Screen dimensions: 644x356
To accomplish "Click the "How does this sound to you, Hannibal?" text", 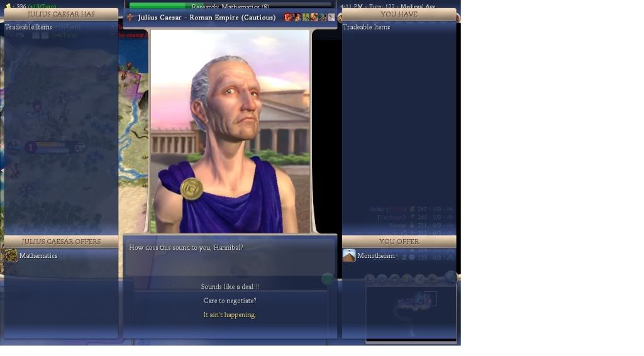I will pos(186,247).
